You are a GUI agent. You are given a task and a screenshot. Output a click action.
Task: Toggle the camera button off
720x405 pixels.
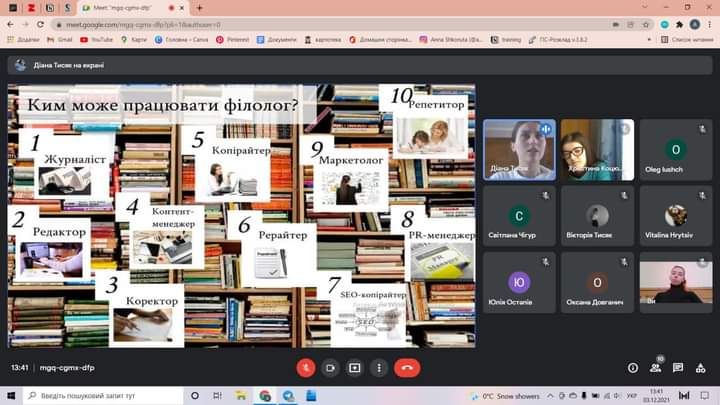330,367
